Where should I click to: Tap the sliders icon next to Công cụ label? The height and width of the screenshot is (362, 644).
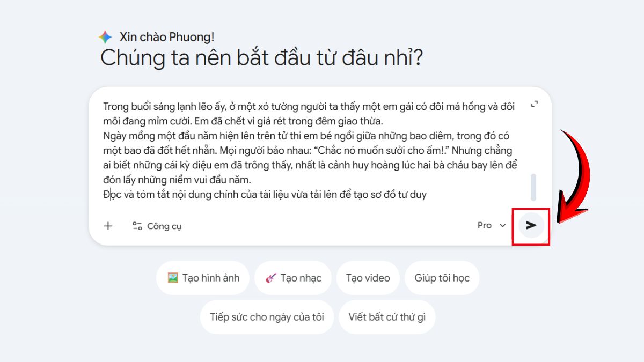point(137,226)
